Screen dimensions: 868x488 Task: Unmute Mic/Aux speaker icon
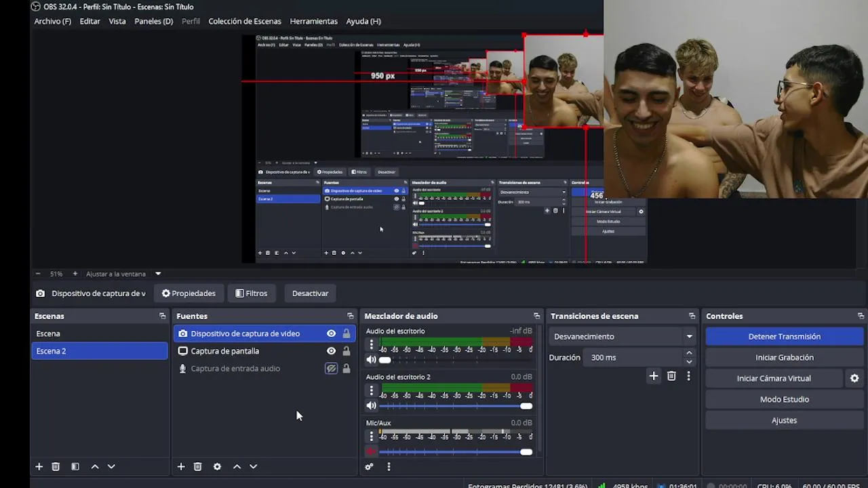[371, 451]
